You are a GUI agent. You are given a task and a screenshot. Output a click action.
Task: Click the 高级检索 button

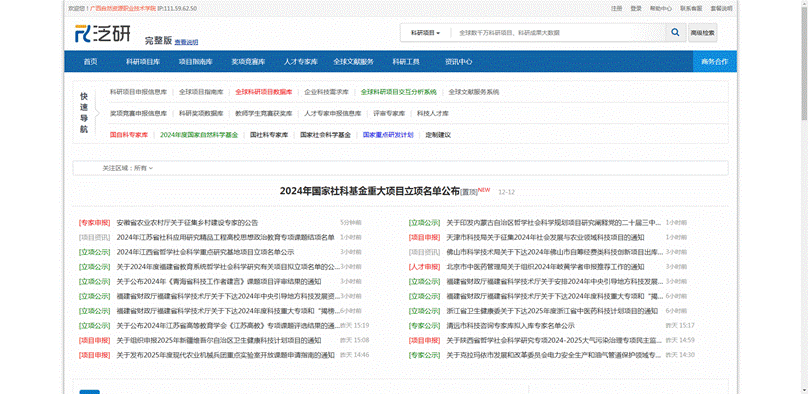pyautogui.click(x=702, y=32)
